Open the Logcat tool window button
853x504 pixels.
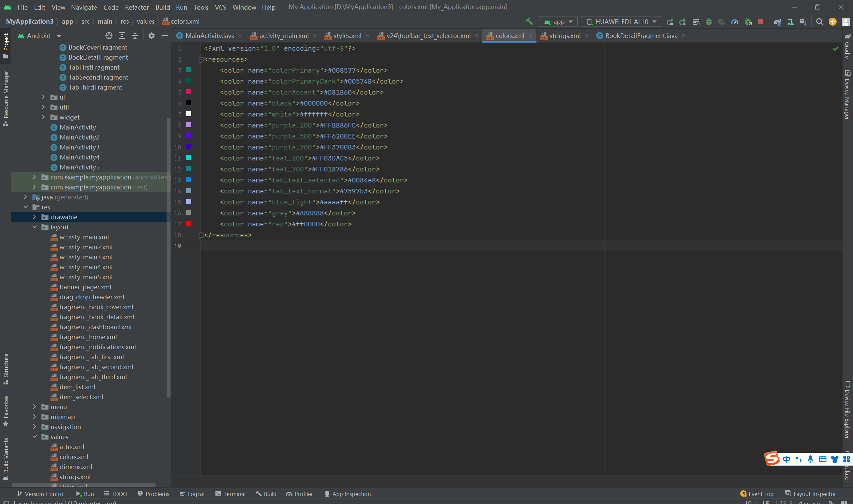pos(192,494)
